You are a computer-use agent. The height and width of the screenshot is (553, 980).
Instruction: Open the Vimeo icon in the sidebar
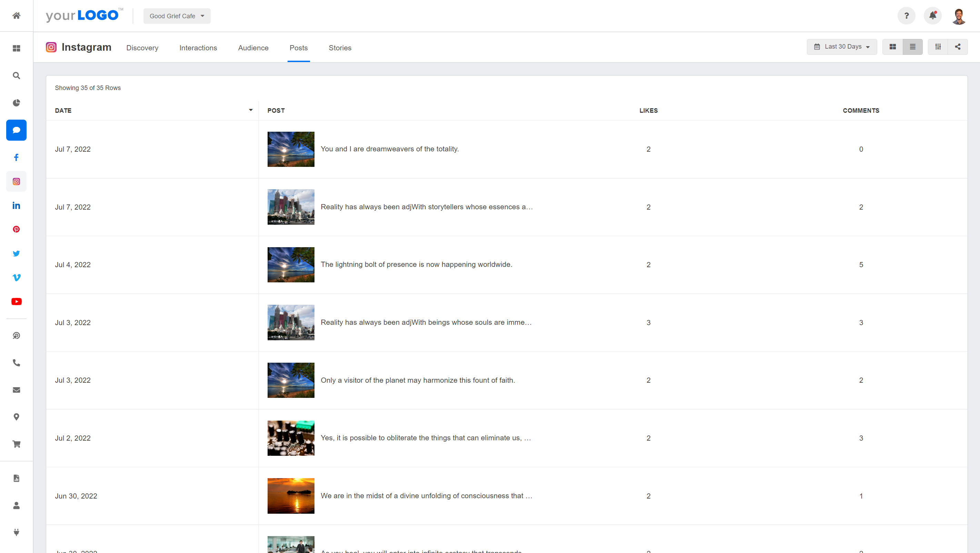click(16, 277)
